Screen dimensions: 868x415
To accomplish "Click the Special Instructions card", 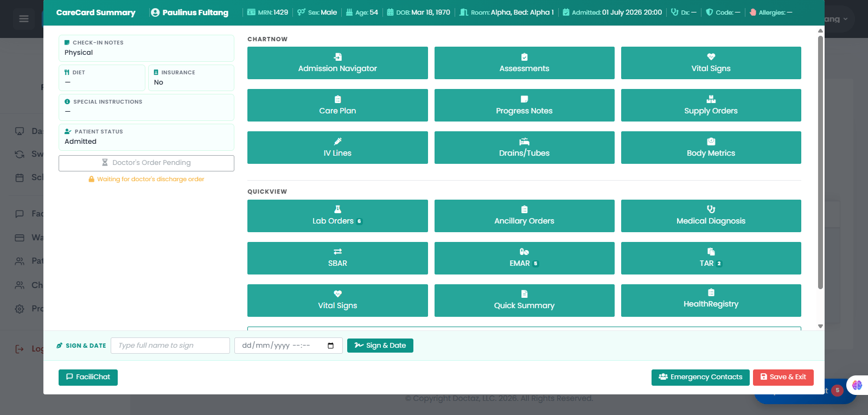I will pos(146,107).
